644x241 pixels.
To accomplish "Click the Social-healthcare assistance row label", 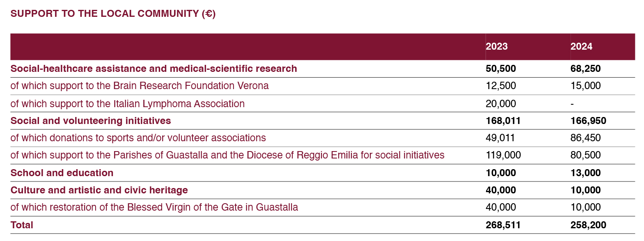I will point(154,69).
